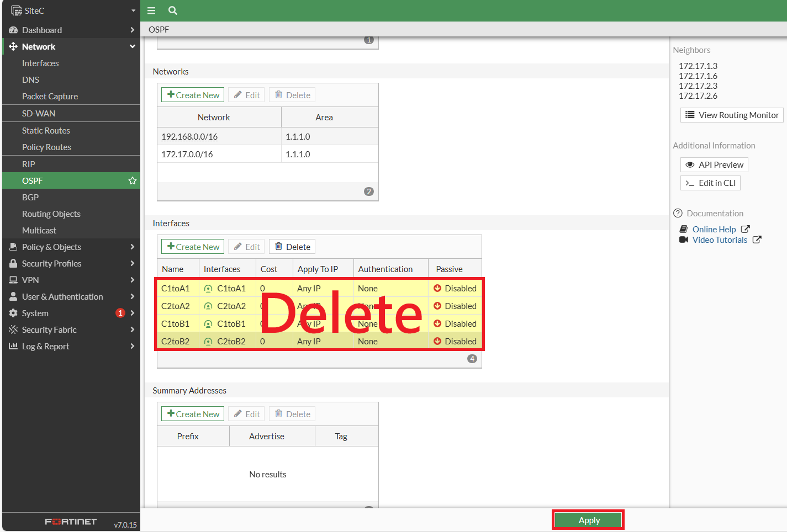
Task: Expand the Policy & Objects chevron
Action: point(133,247)
